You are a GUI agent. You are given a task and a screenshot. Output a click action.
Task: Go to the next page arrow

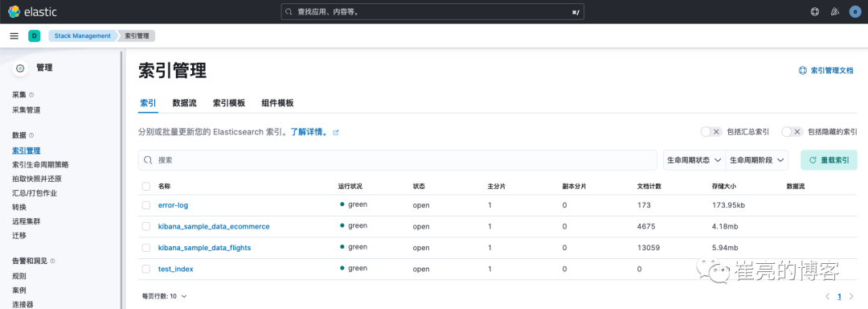(851, 296)
